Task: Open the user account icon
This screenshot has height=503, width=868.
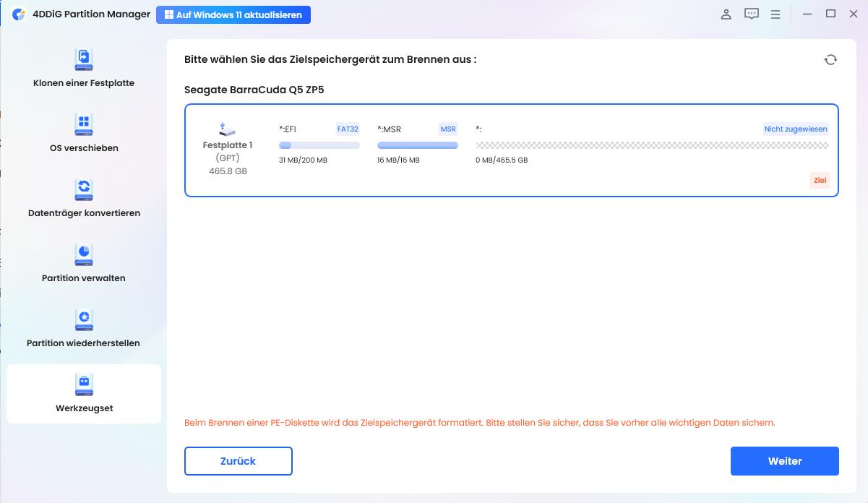Action: 726,13
